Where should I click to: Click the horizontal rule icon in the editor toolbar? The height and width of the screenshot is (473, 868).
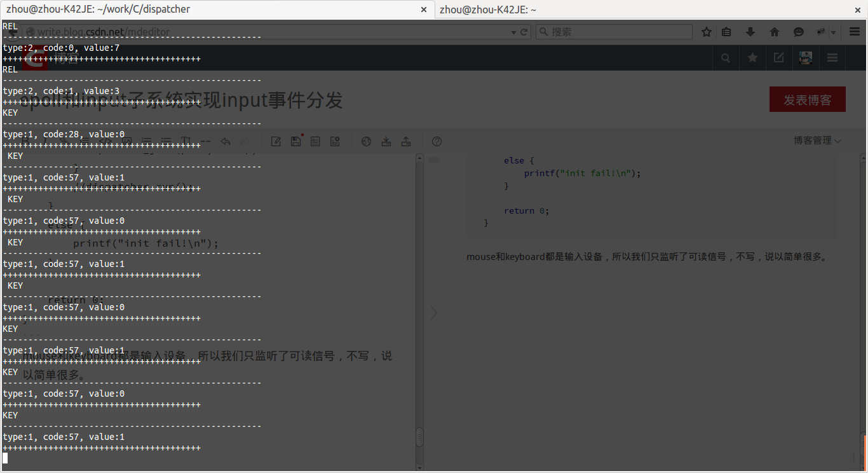click(205, 142)
